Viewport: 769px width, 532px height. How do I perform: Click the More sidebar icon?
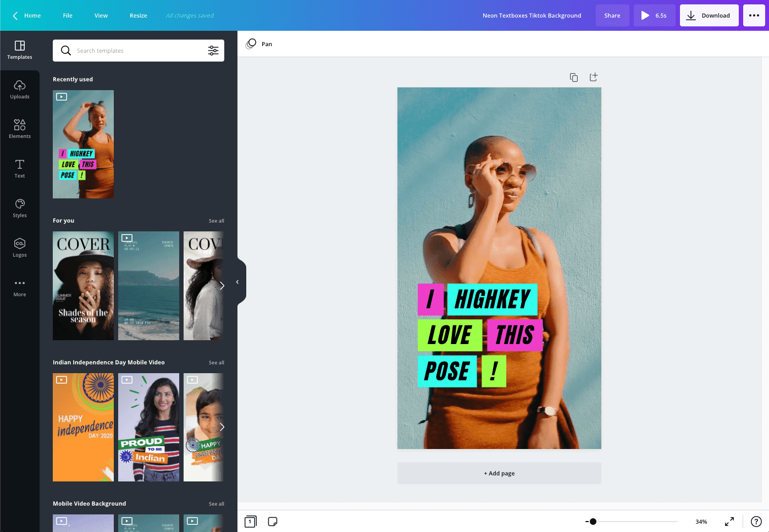pos(19,286)
